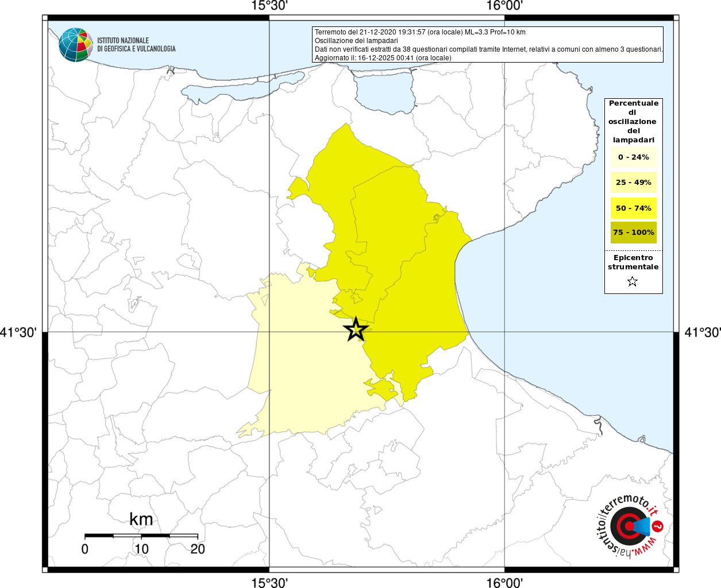721x588 pixels.
Task: Click the left 41°30' latitude label
Action: (x=18, y=332)
